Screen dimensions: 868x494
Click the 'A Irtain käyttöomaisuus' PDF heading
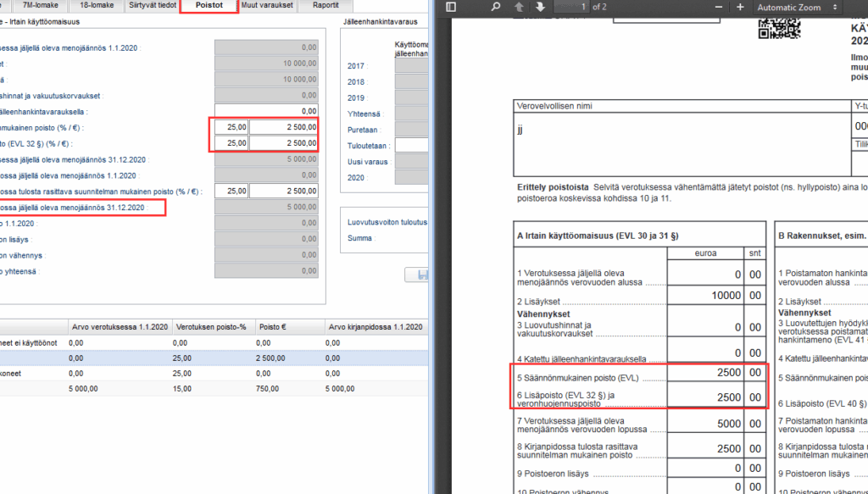tap(598, 236)
